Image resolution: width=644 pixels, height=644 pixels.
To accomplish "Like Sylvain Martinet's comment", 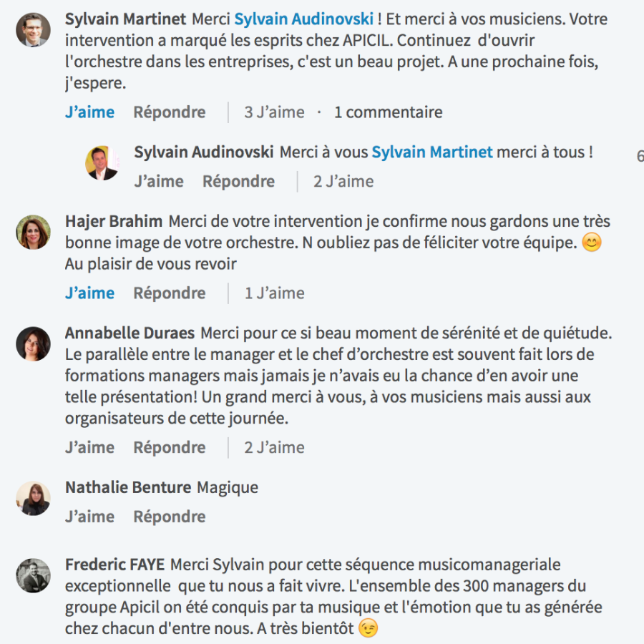I will click(x=89, y=112).
